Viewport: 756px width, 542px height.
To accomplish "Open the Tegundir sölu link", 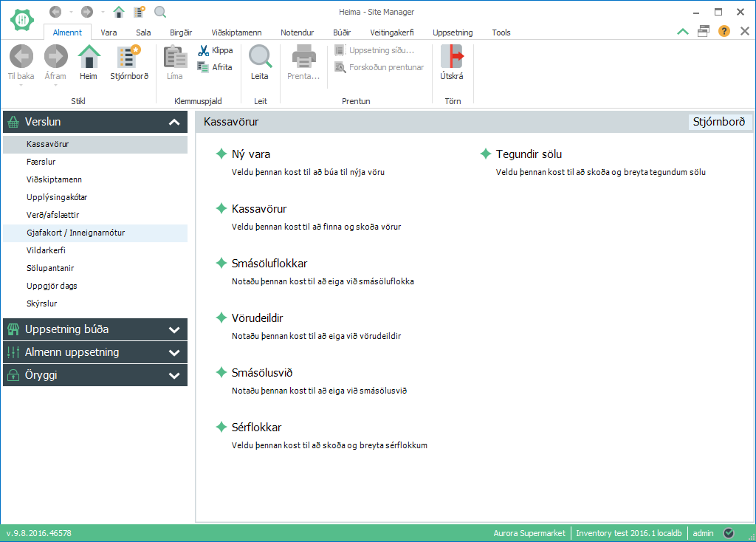I will (x=529, y=154).
